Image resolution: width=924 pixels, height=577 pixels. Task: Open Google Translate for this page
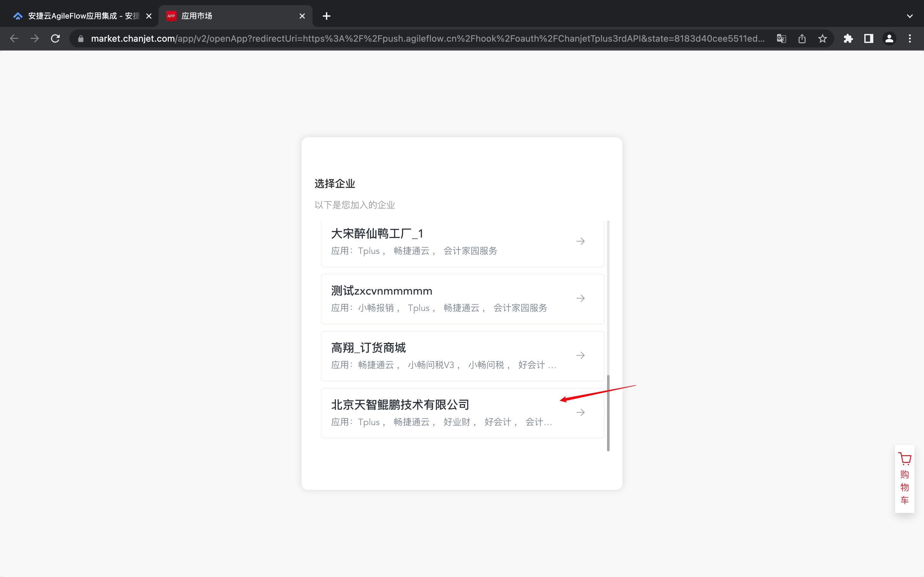[781, 38]
